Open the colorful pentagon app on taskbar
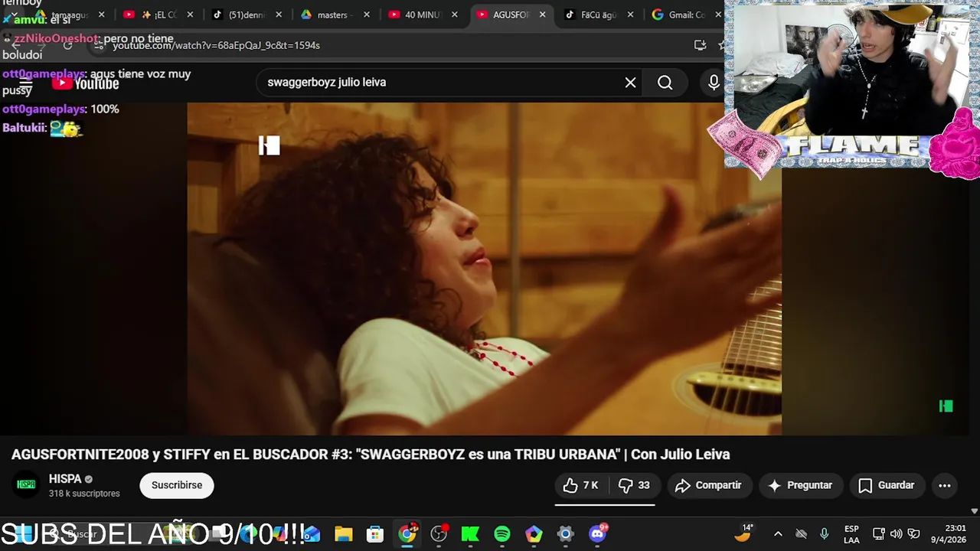The height and width of the screenshot is (551, 980). pyautogui.click(x=534, y=534)
